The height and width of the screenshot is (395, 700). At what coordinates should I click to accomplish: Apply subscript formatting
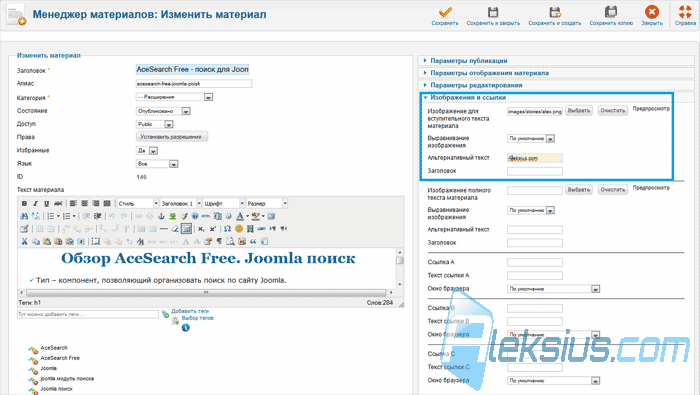click(x=201, y=229)
